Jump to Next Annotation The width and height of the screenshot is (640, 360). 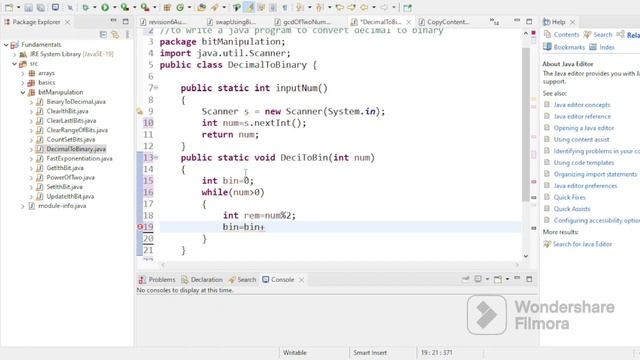300,7
